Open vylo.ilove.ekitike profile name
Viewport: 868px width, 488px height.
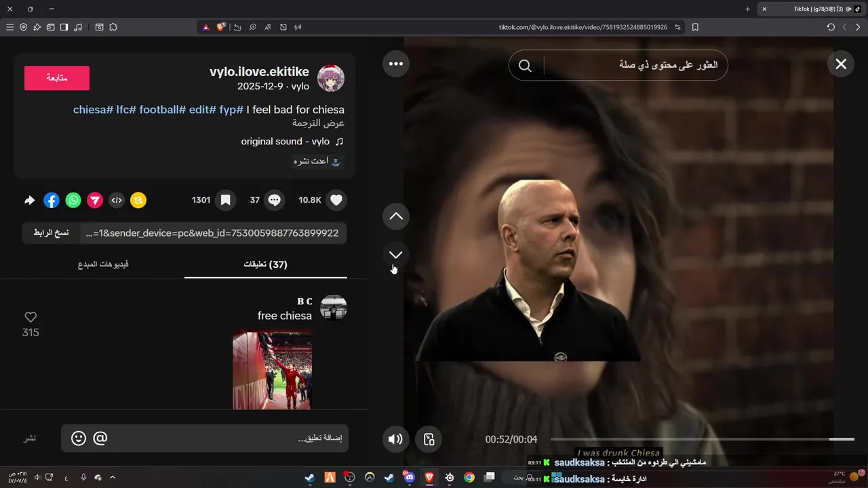tap(259, 72)
